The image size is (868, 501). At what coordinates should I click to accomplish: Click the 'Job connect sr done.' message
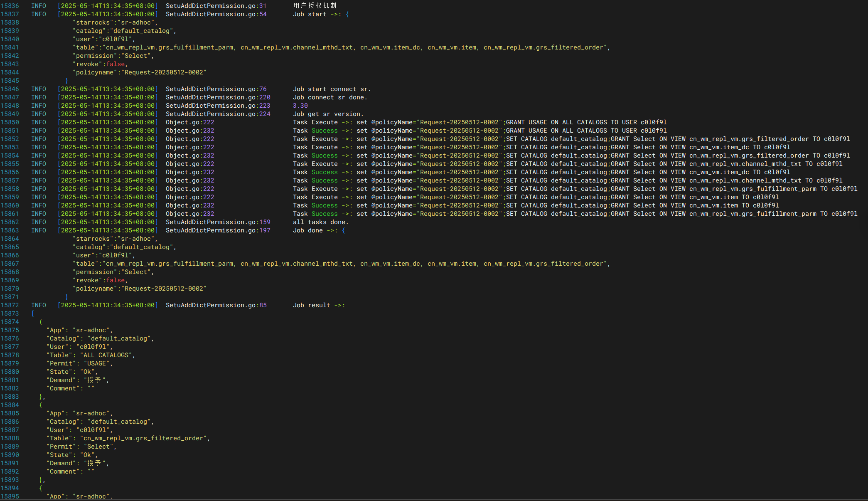pyautogui.click(x=330, y=97)
